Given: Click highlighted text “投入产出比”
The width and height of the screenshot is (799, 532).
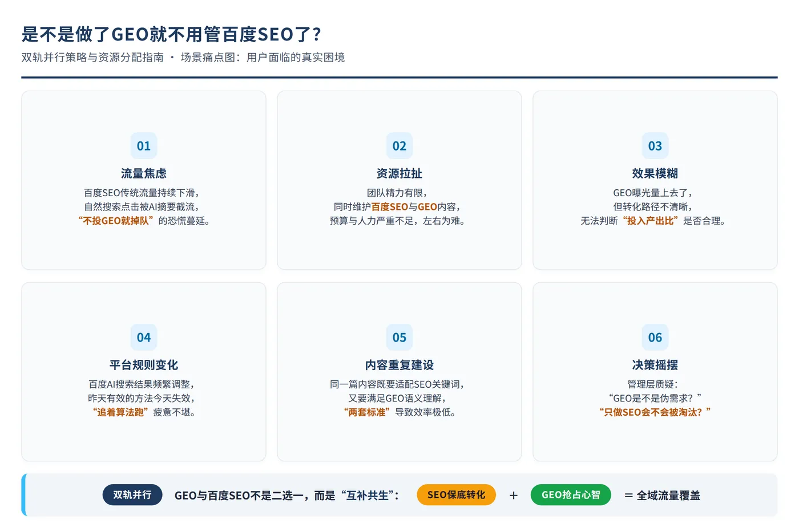Looking at the screenshot, I should tap(651, 221).
